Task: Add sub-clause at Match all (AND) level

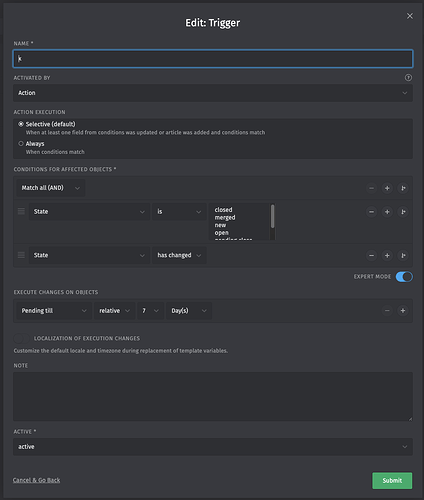Action: pos(403,188)
